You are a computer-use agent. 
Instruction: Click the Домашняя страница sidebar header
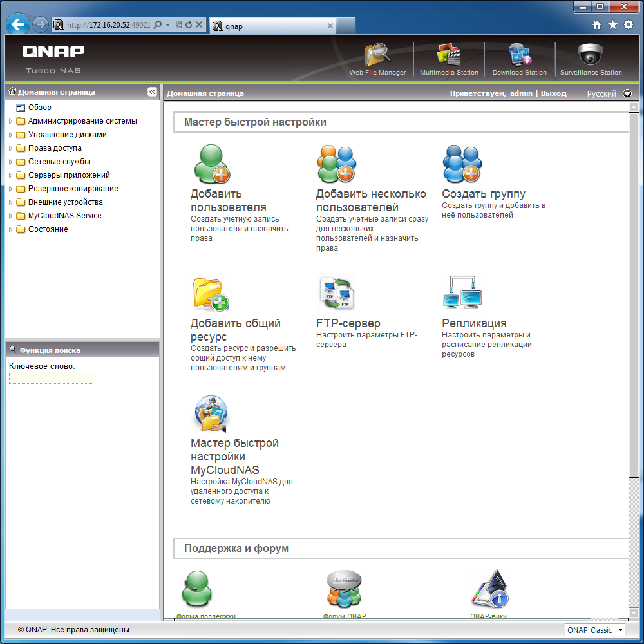pyautogui.click(x=56, y=92)
